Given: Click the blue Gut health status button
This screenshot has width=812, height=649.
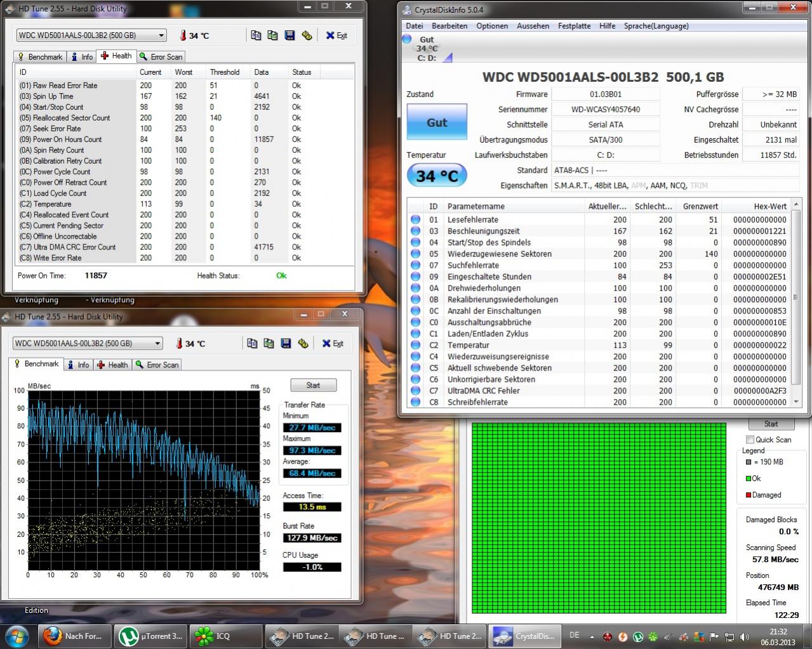Looking at the screenshot, I should (437, 122).
